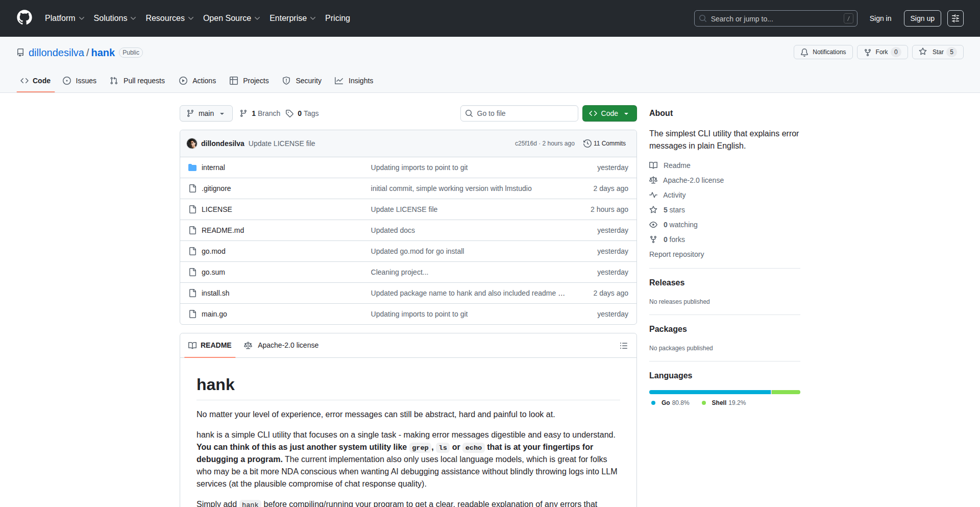Click the Notifications bell button

click(823, 52)
